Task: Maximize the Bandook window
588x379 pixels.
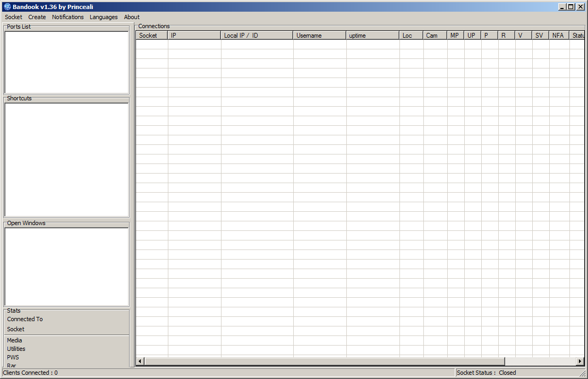Action: pos(571,7)
